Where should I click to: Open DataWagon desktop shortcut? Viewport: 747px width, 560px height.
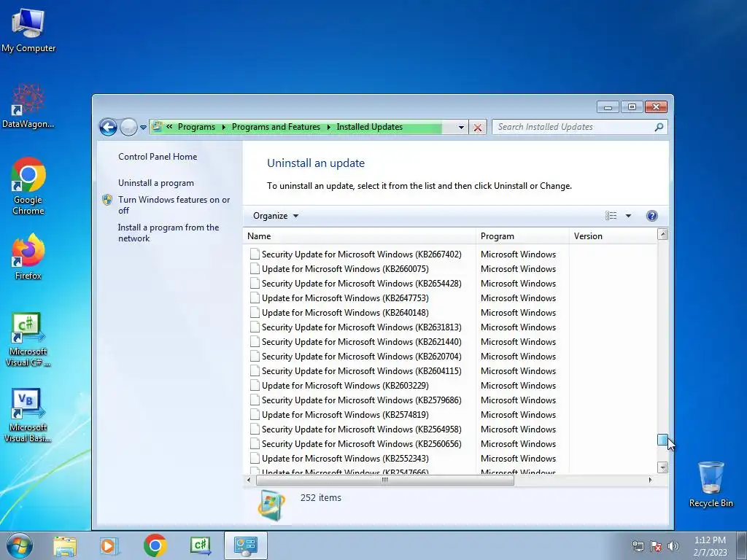(x=28, y=106)
